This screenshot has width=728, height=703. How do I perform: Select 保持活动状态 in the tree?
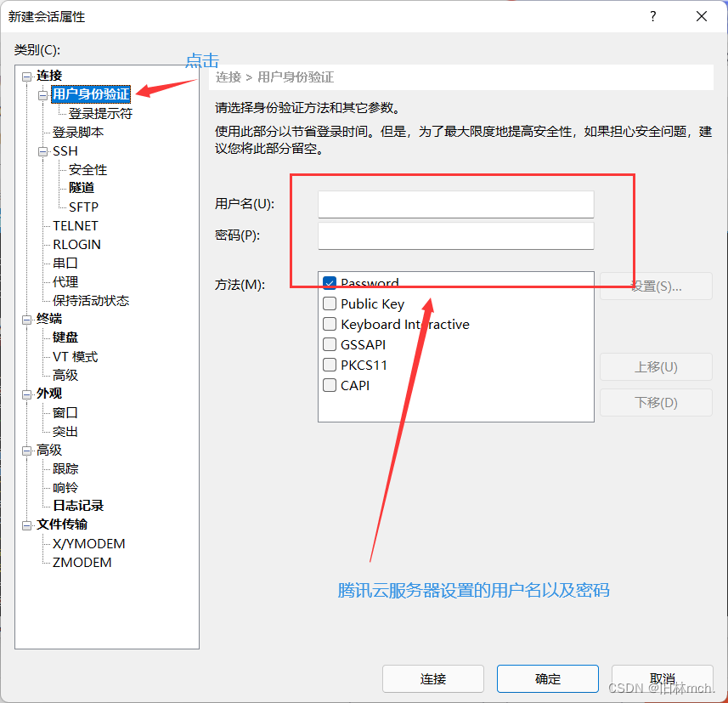[91, 301]
